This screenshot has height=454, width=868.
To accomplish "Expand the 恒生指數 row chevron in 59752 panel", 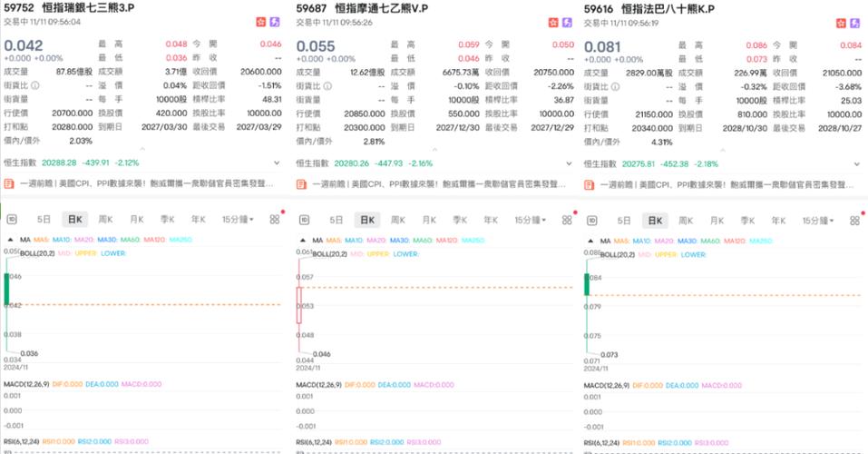I will [x=277, y=163].
